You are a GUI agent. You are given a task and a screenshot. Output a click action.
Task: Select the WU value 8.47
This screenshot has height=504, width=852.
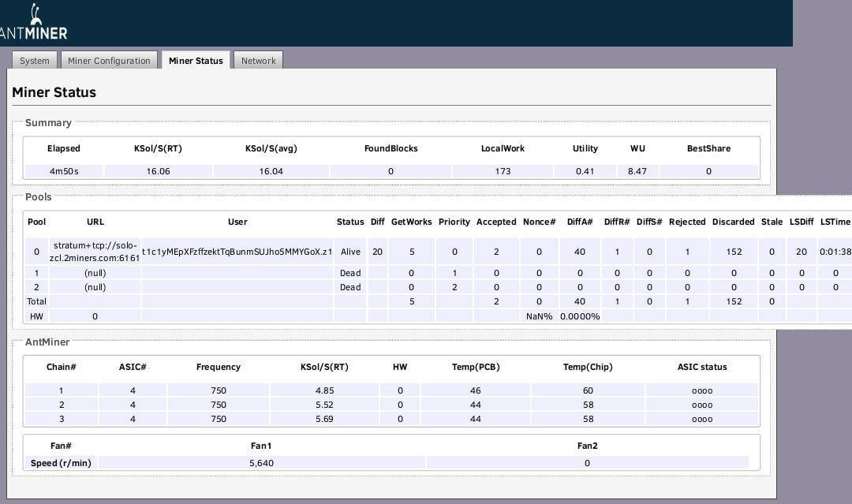point(637,171)
